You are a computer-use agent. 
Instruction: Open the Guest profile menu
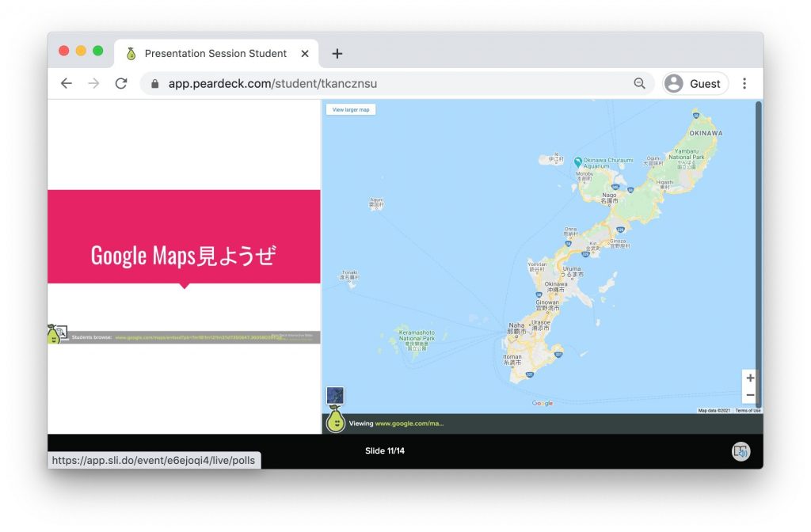[695, 83]
